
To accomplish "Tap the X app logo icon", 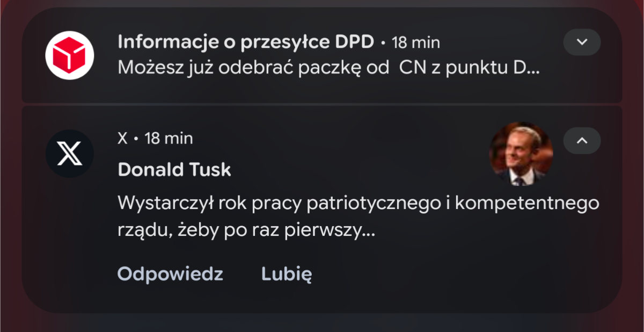I will coord(69,154).
